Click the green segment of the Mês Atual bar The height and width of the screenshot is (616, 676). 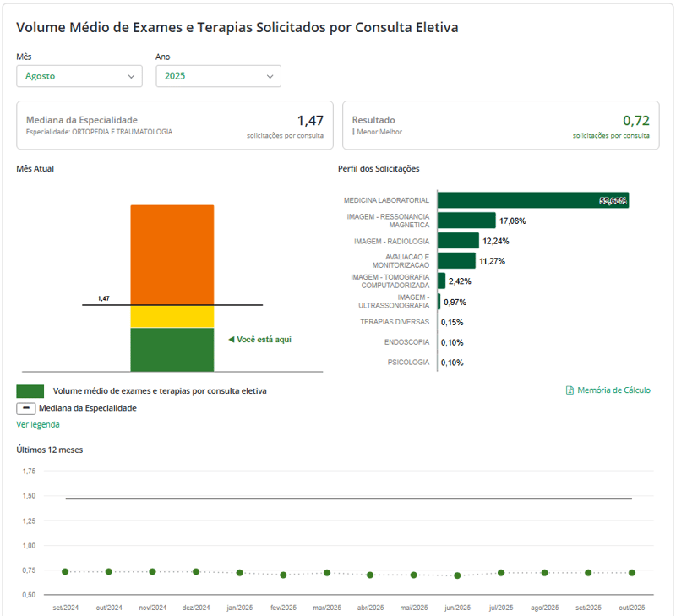[172, 350]
